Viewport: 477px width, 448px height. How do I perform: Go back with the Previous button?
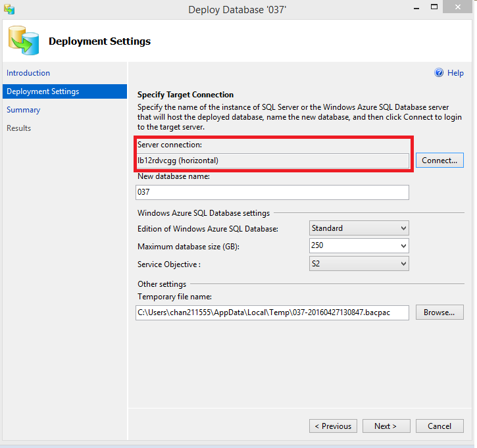[333, 426]
